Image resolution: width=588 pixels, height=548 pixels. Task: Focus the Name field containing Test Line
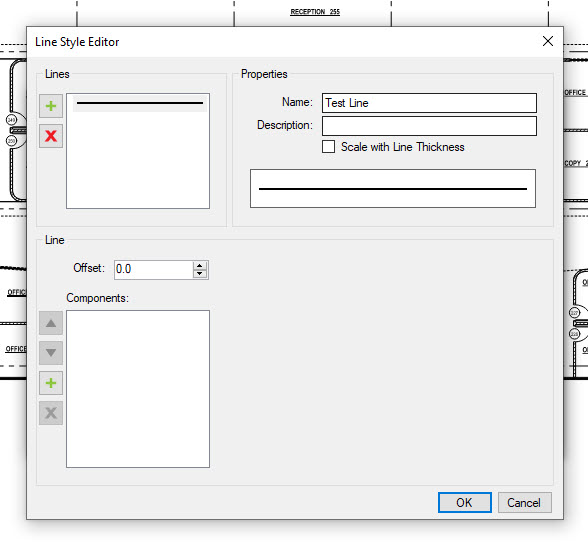(x=429, y=103)
